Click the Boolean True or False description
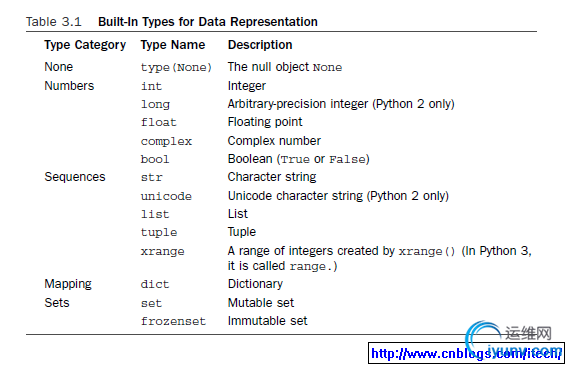This screenshot has width=568, height=367. tap(298, 159)
